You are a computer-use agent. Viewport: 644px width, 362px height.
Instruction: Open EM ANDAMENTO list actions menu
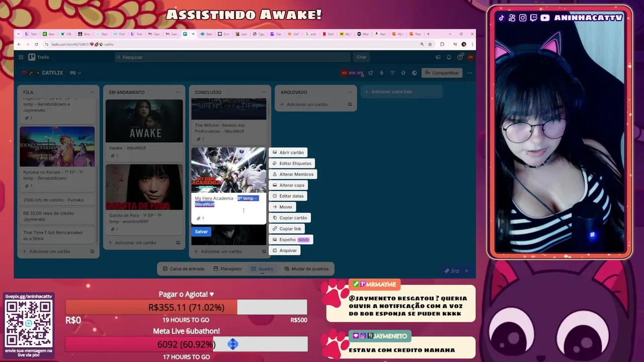tap(178, 92)
